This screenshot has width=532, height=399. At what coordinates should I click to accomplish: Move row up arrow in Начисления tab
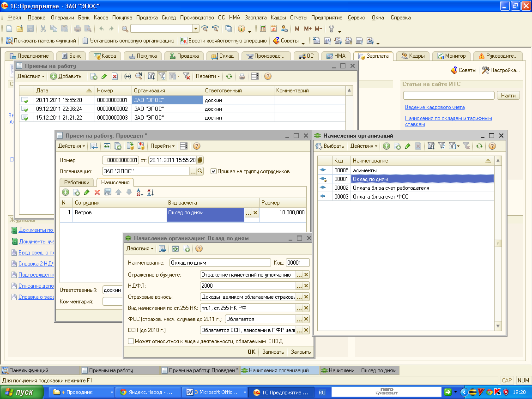pyautogui.click(x=118, y=193)
